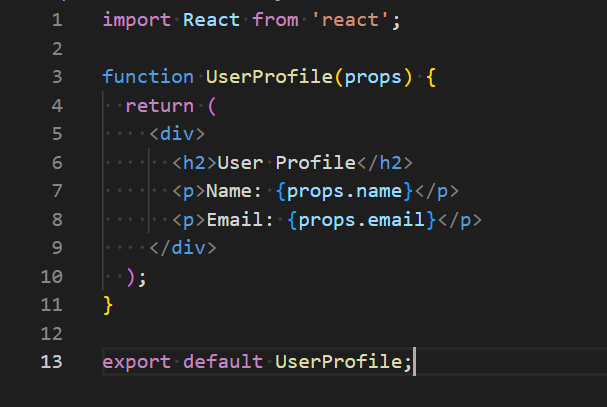Click line number 10 in the gutter
Image resolution: width=607 pixels, height=407 pixels.
pos(51,276)
